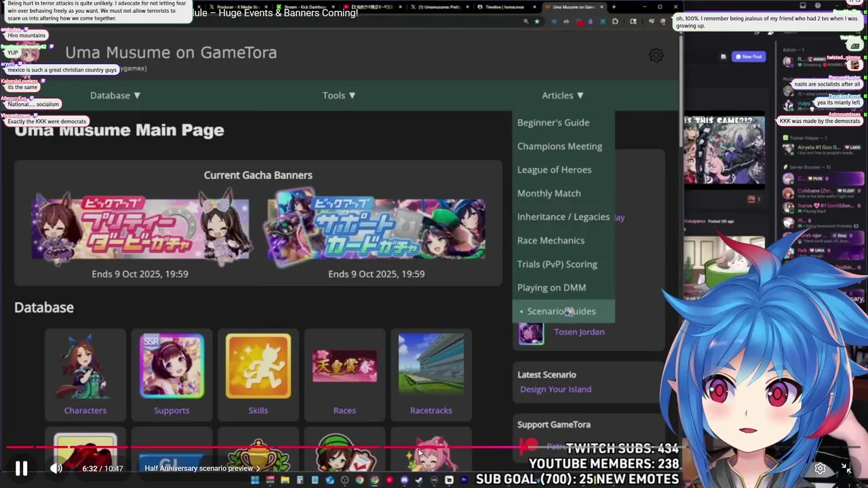
Task: Open the Design Your Island scenario link
Action: tap(555, 389)
